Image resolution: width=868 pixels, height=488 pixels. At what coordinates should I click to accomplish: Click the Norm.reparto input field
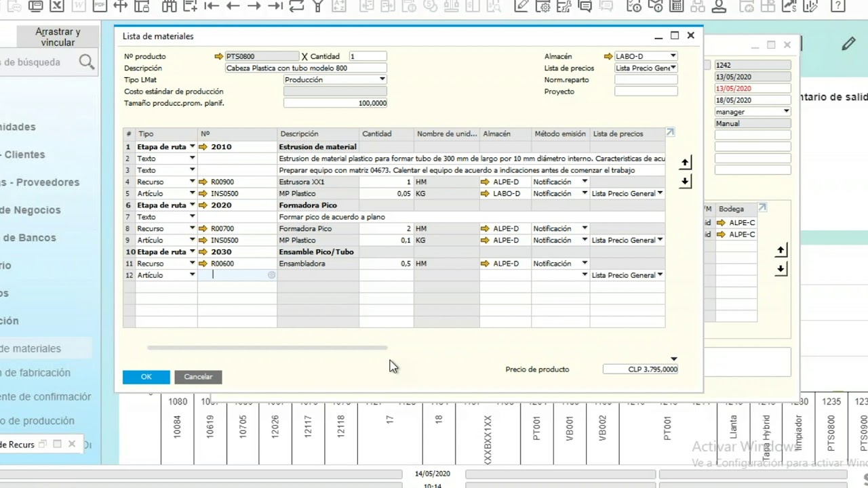click(646, 80)
